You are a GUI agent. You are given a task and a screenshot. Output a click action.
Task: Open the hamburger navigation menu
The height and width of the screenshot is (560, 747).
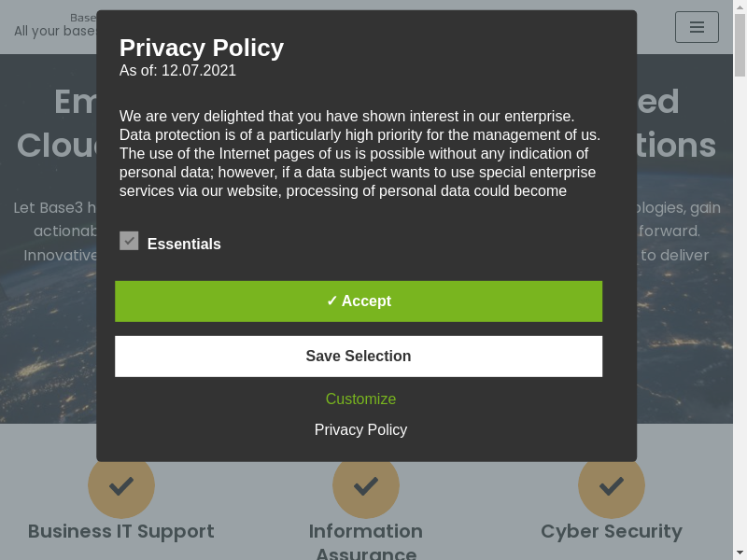click(x=697, y=27)
